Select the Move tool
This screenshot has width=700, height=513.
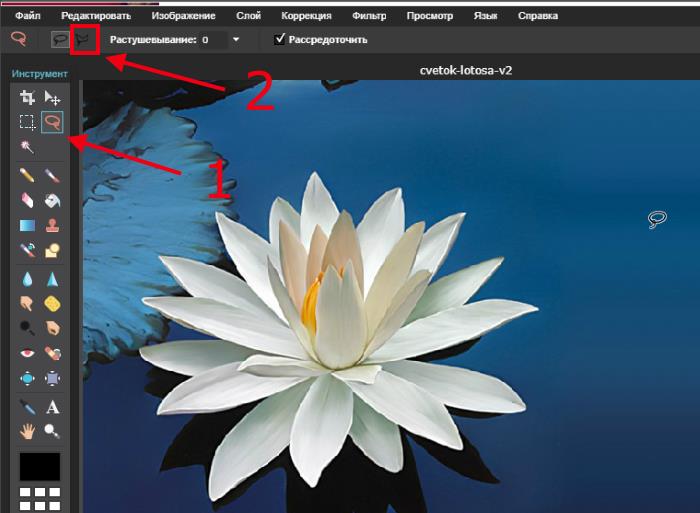pos(52,97)
